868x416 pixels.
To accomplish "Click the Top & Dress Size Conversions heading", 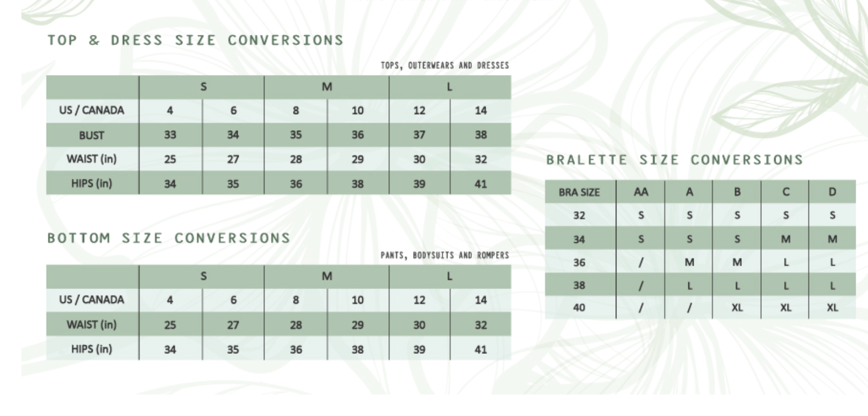I will pos(195,40).
